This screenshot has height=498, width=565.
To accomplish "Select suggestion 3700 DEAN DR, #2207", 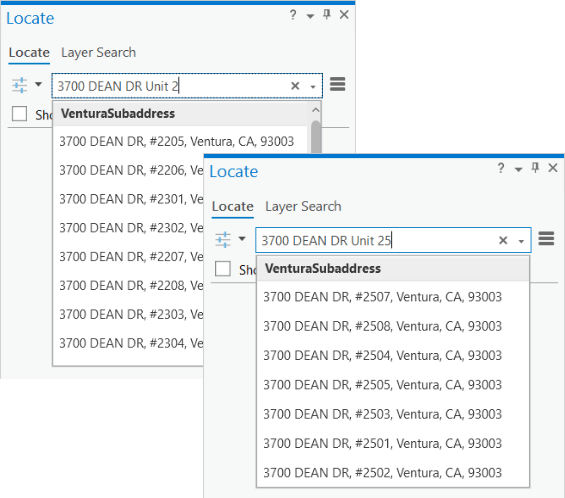I will coord(128,257).
